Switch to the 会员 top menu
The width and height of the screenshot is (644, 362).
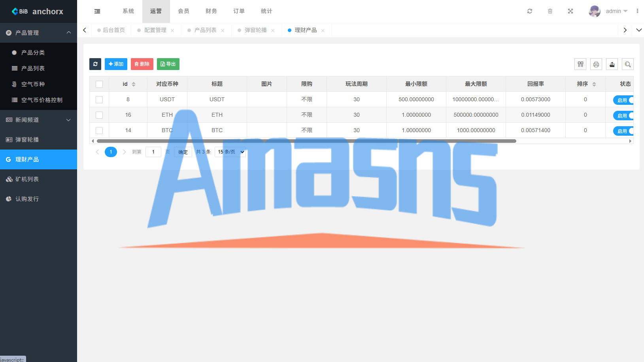[x=183, y=11]
